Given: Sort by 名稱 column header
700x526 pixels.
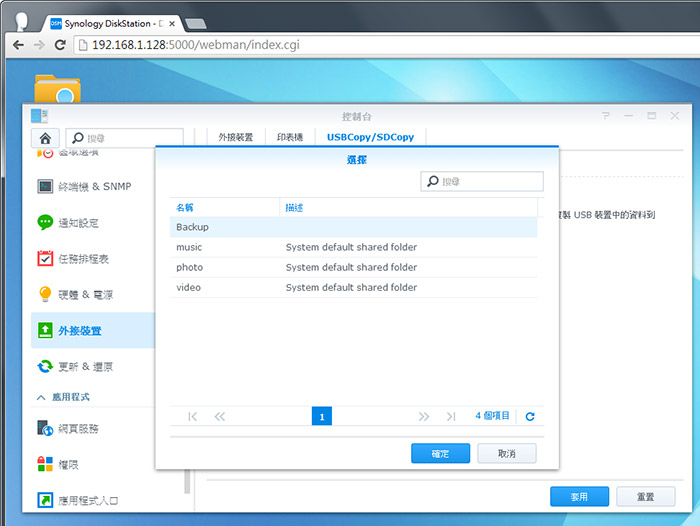Looking at the screenshot, I should click(x=225, y=208).
